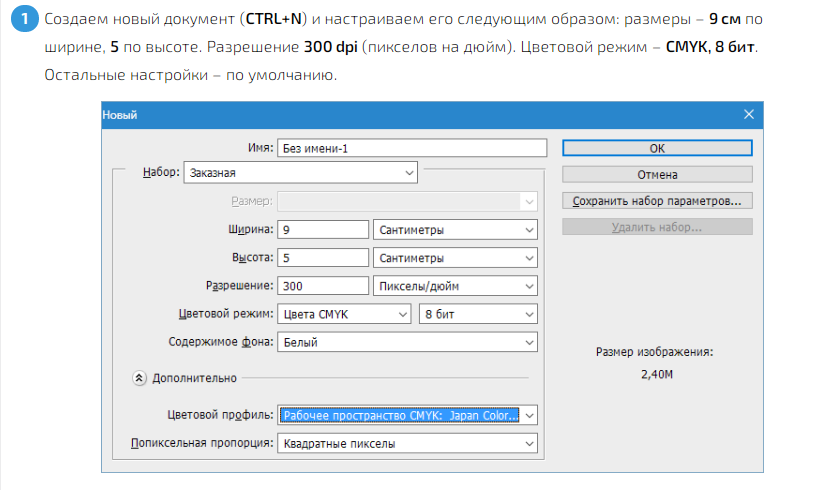Open the 8 бит depth dropdown
The image size is (834, 490).
coord(479,314)
